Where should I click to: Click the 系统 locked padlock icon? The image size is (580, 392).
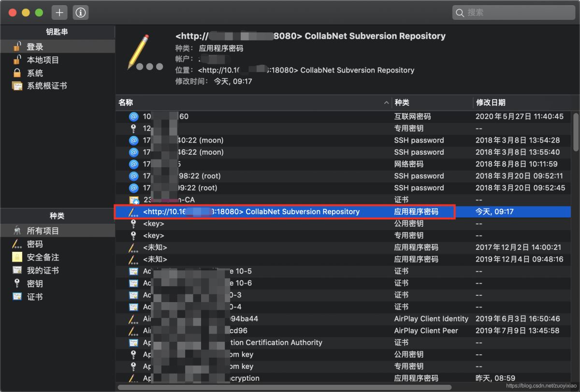(x=17, y=73)
